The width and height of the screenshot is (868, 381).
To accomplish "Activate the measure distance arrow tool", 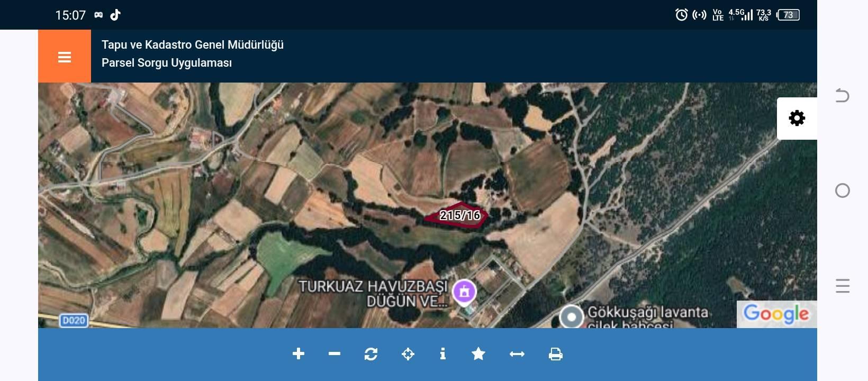I will pos(517,354).
